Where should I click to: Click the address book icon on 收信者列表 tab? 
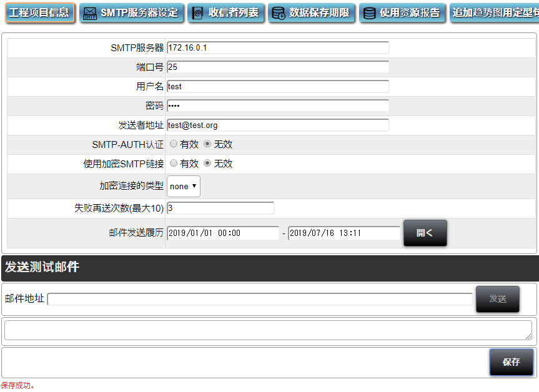coord(198,13)
